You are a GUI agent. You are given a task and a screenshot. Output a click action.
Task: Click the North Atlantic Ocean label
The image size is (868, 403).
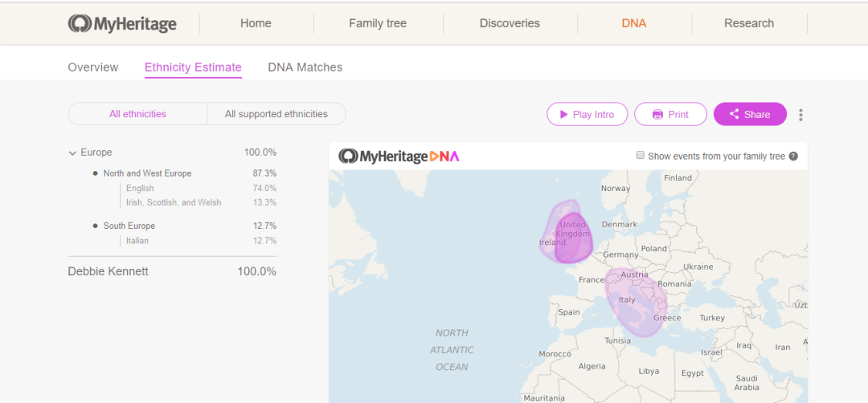coord(452,350)
